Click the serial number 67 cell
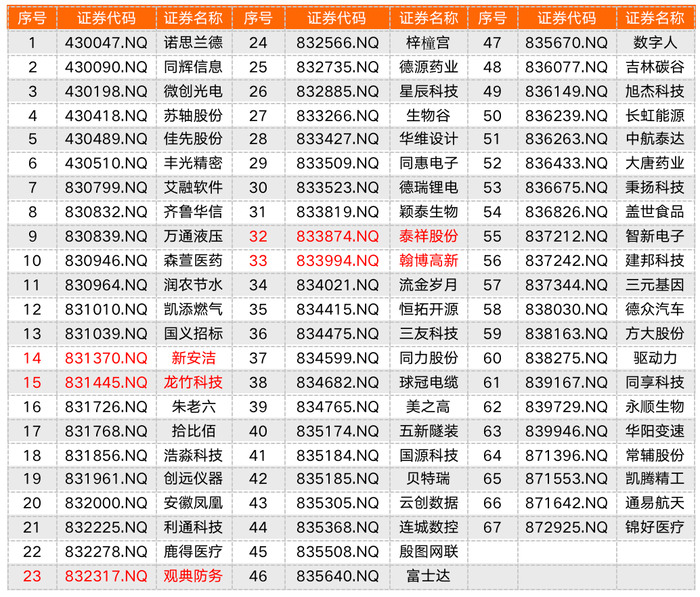Image resolution: width=700 pixels, height=597 pixels. click(492, 527)
